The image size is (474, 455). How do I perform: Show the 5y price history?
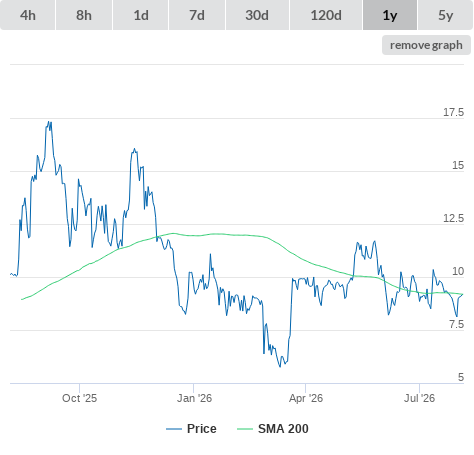pyautogui.click(x=446, y=15)
